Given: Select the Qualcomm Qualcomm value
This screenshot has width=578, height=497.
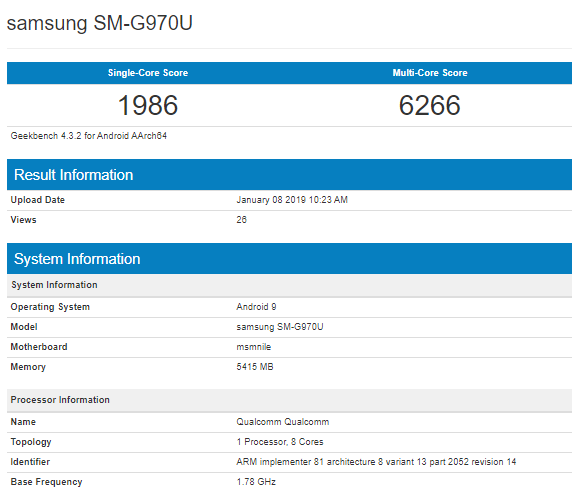Looking at the screenshot, I should click(x=283, y=422).
